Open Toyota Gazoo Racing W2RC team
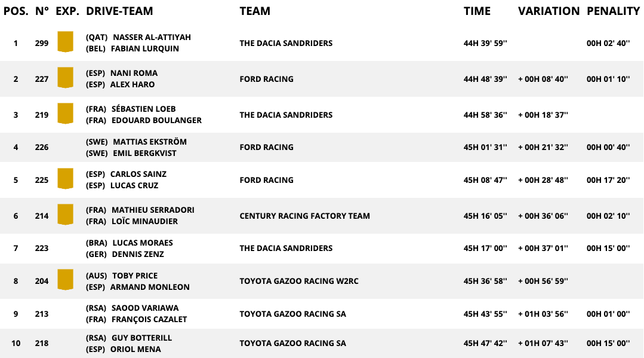 pos(298,281)
